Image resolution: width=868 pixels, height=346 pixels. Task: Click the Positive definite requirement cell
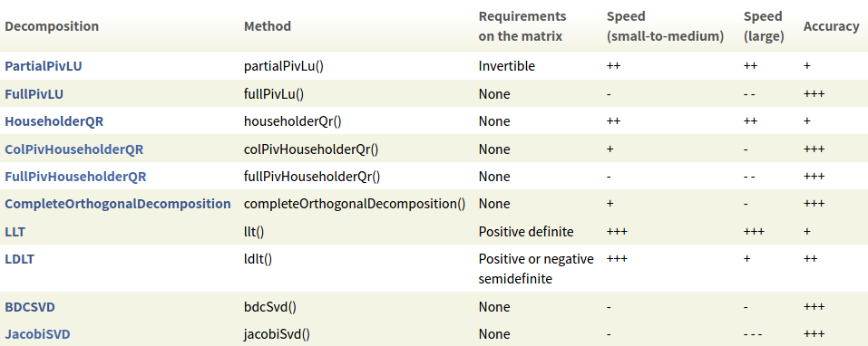pyautogui.click(x=526, y=232)
